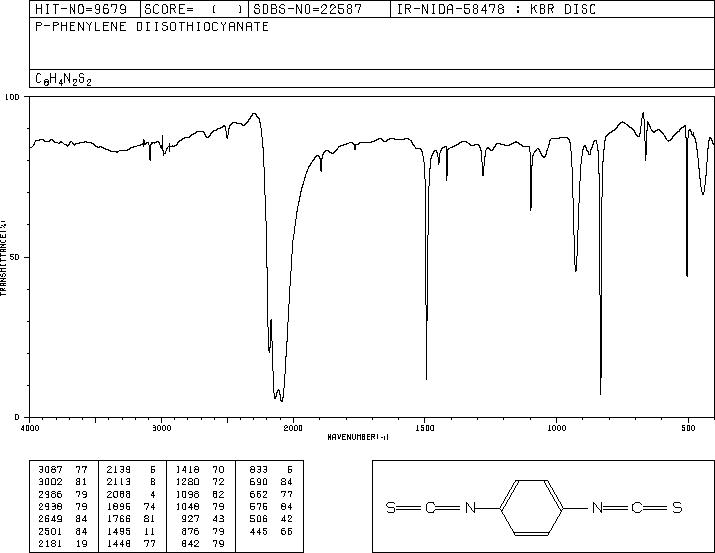The width and height of the screenshot is (715, 553).
Task: Click the benzene ring in the structure
Action: click(532, 507)
